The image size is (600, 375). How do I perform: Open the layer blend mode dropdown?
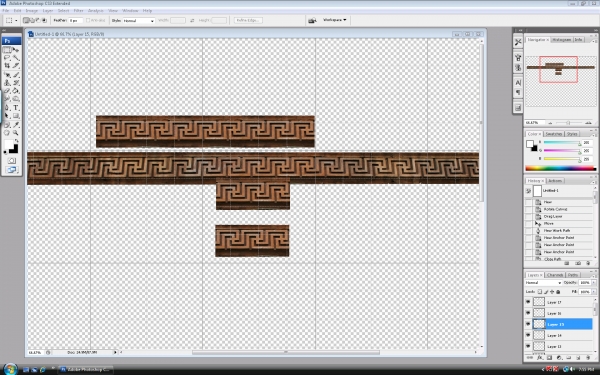543,282
